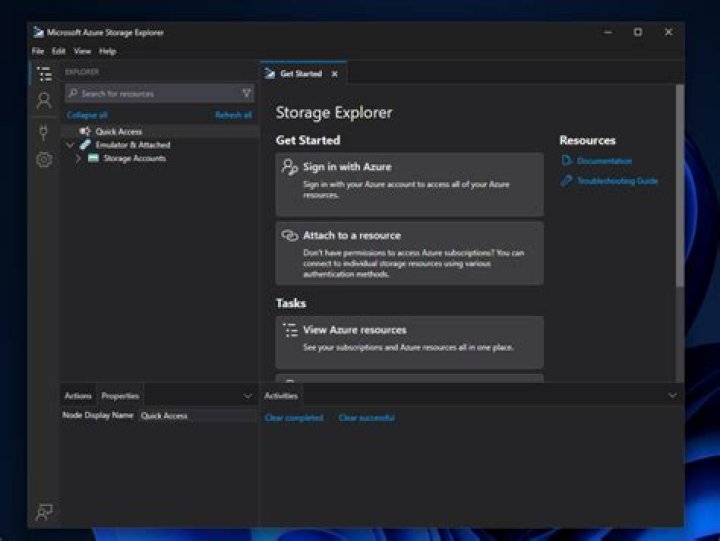Click the View Azure resources card

[409, 342]
